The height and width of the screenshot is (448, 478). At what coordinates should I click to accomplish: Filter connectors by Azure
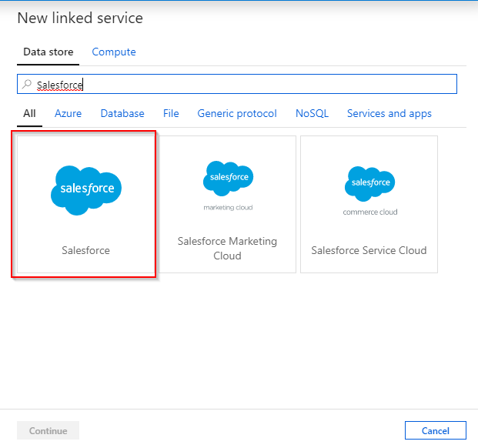coord(68,113)
